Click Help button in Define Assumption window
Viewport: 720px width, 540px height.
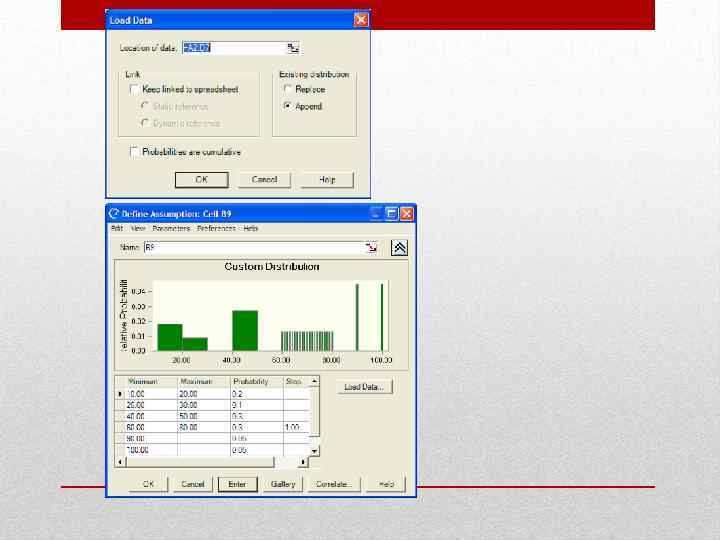coord(386,484)
